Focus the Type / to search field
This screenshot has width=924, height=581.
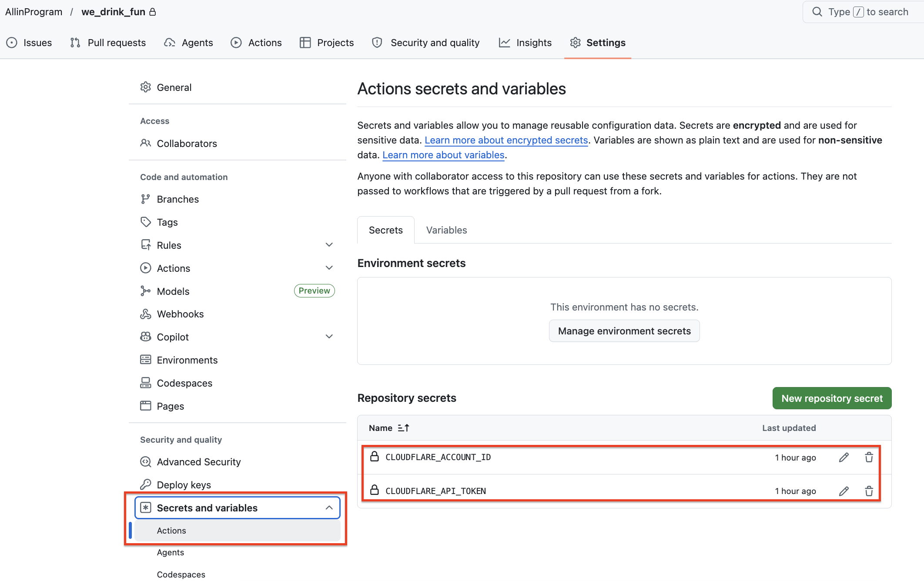point(863,12)
